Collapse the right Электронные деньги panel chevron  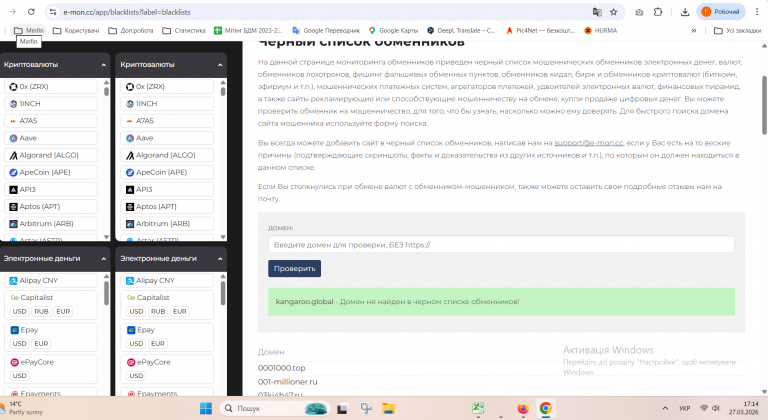click(x=220, y=259)
